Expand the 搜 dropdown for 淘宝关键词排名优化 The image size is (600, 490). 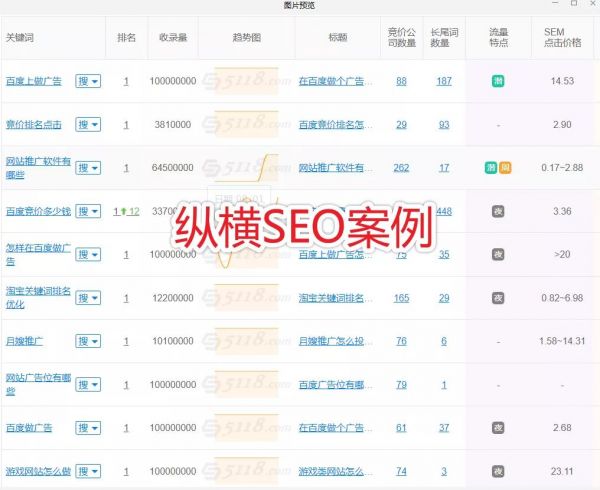coord(89,298)
